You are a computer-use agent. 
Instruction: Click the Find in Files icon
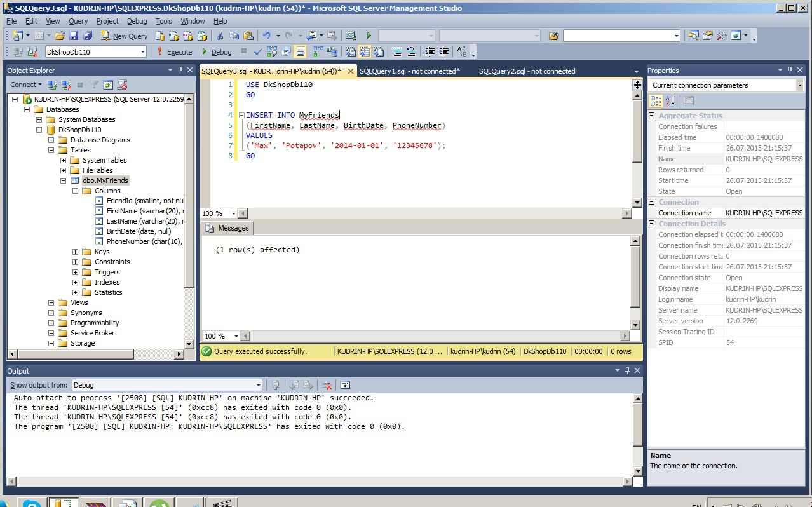[553, 36]
